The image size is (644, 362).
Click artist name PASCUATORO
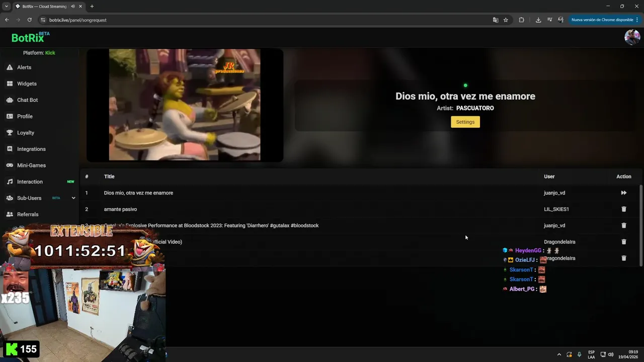pos(475,108)
